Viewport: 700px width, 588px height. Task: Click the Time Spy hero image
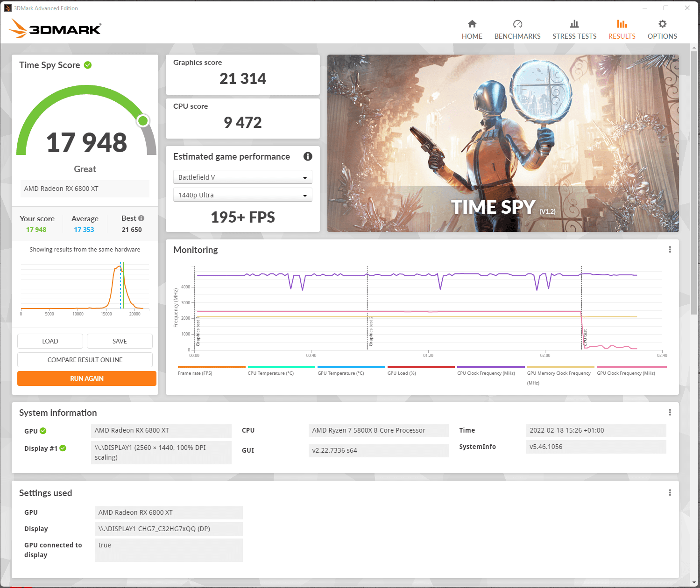coord(503,143)
